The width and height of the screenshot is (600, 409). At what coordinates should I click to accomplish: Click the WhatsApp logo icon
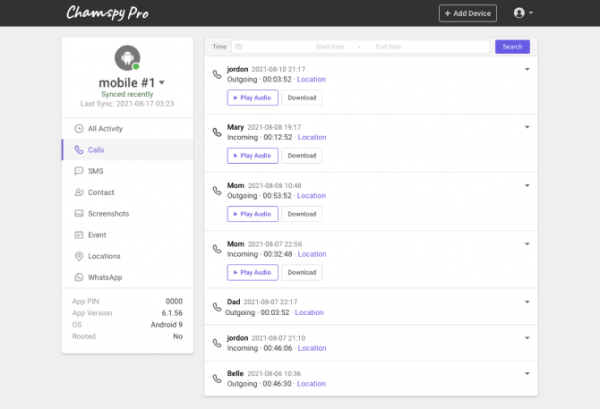tap(79, 277)
